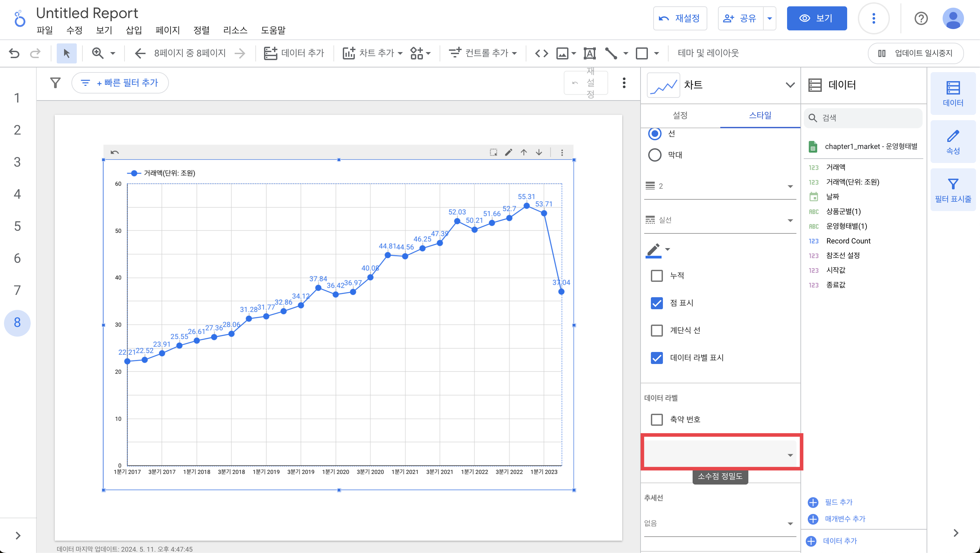Image resolution: width=980 pixels, height=553 pixels.
Task: Open the 실선 line style dropdown
Action: point(720,220)
